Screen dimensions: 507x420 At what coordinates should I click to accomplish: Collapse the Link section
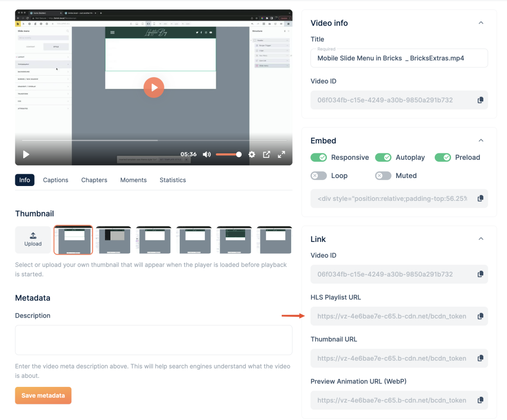click(x=480, y=239)
